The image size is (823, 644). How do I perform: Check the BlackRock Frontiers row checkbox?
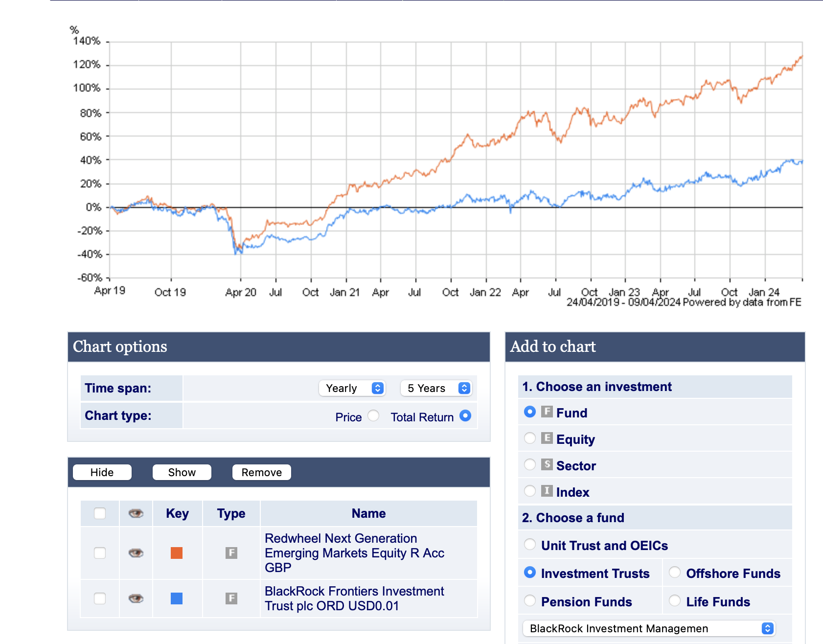click(x=100, y=598)
